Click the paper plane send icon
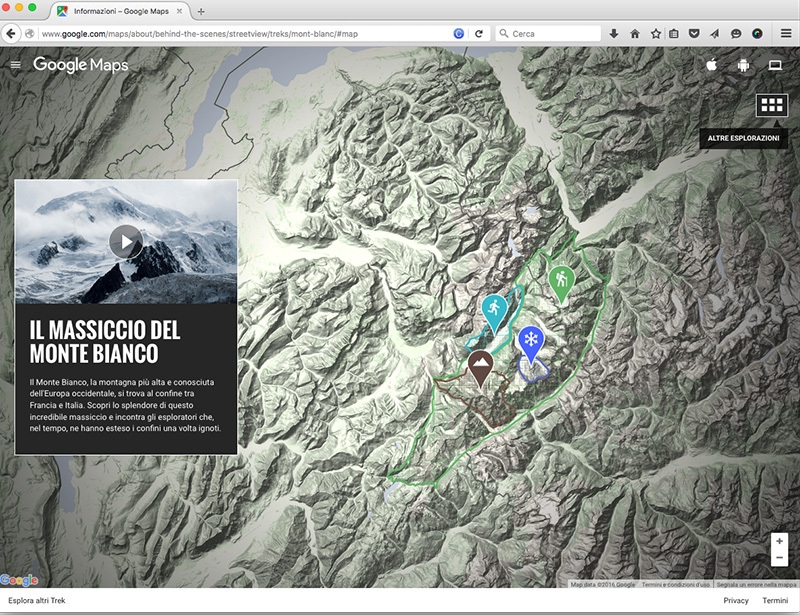 [x=714, y=34]
